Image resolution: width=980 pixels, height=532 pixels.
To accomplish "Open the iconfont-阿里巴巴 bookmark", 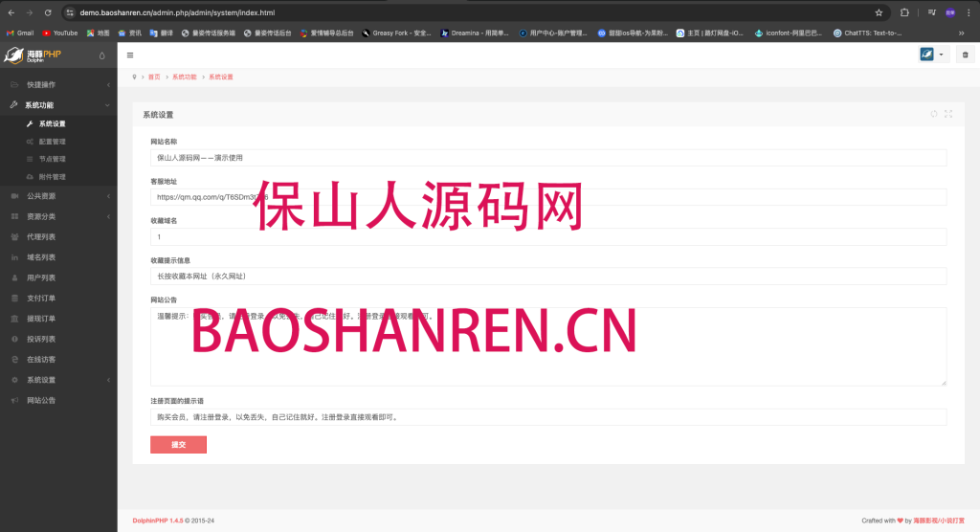I will pyautogui.click(x=789, y=33).
